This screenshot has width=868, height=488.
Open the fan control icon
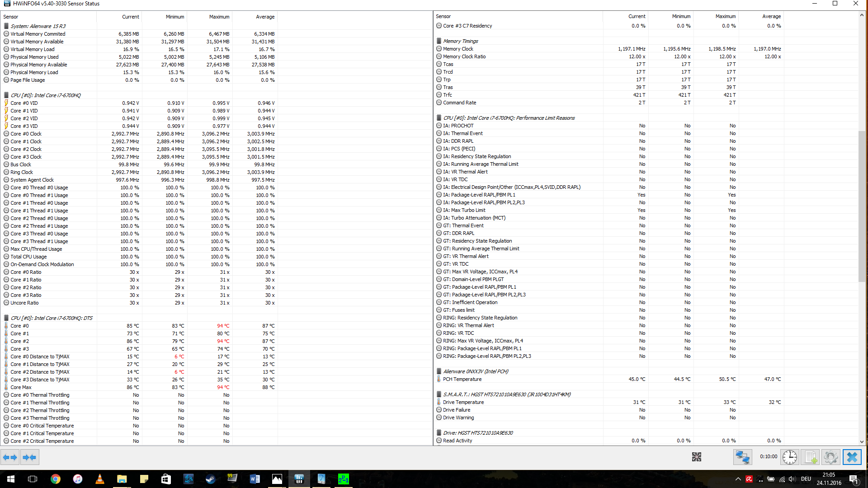pyautogui.click(x=696, y=457)
